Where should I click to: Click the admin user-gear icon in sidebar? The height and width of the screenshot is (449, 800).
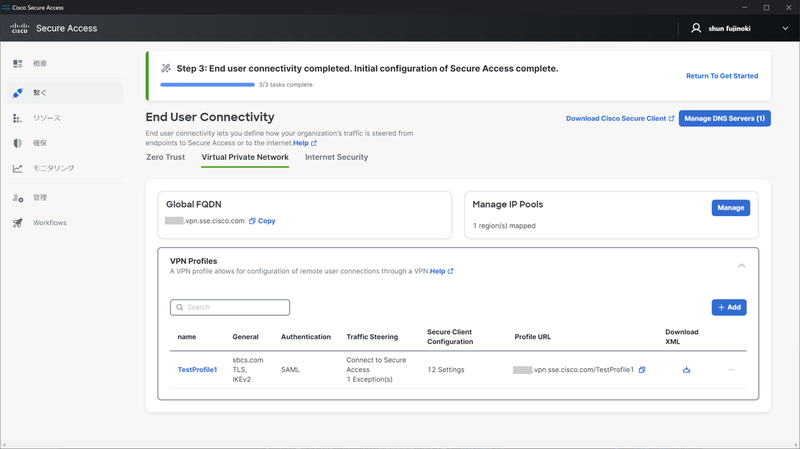pos(18,198)
